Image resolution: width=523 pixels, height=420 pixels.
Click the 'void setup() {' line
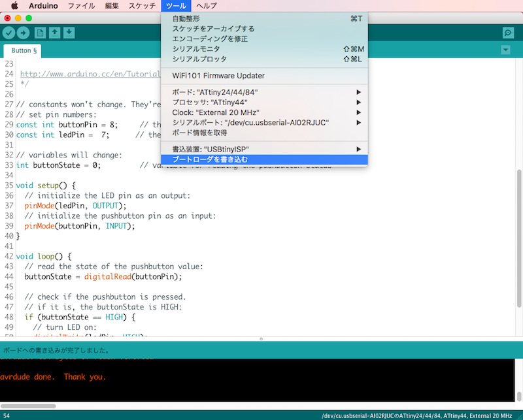(x=46, y=186)
